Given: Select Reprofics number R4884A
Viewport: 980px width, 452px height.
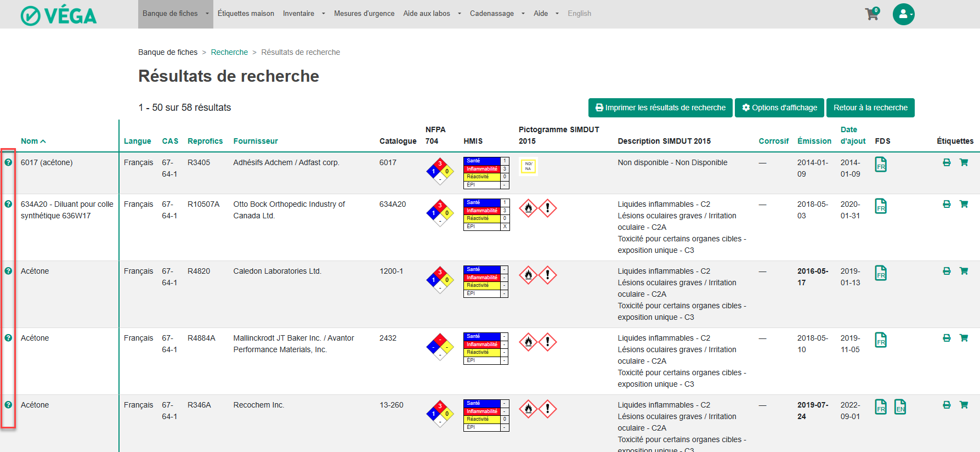Looking at the screenshot, I should point(201,338).
